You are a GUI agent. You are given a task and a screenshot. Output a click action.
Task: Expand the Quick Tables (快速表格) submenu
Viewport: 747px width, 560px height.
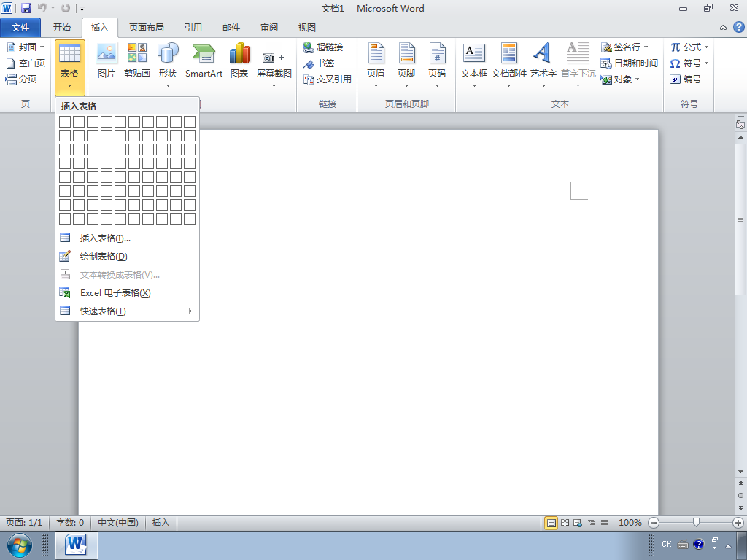(x=127, y=311)
